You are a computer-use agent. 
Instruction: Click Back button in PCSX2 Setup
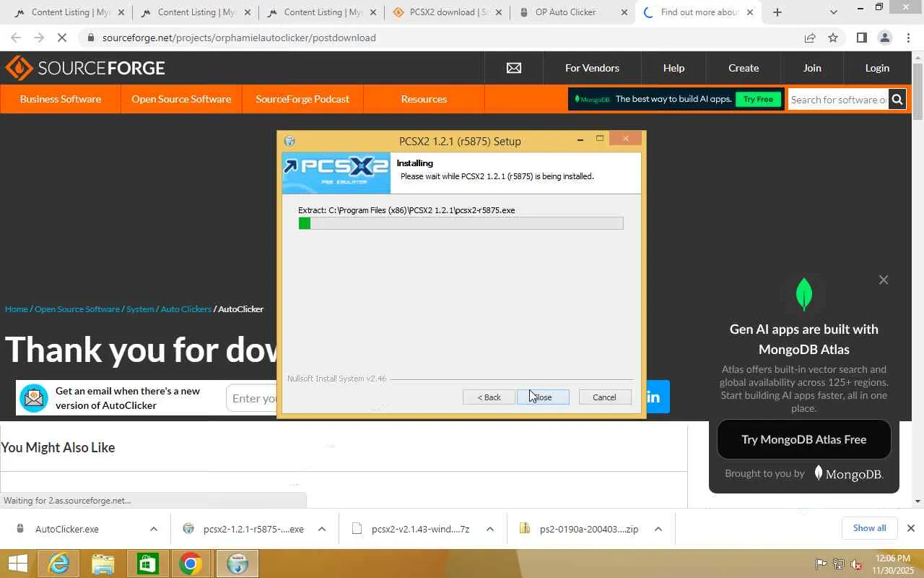489,397
